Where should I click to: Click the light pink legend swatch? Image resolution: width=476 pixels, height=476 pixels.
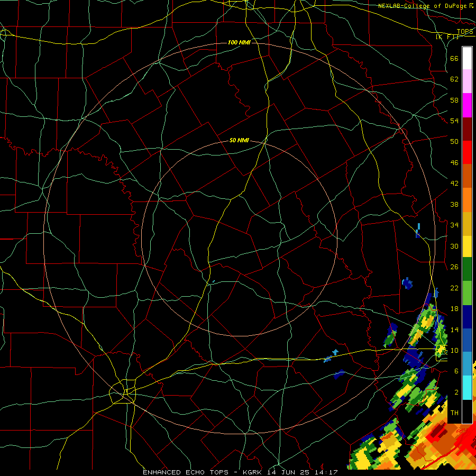click(467, 81)
